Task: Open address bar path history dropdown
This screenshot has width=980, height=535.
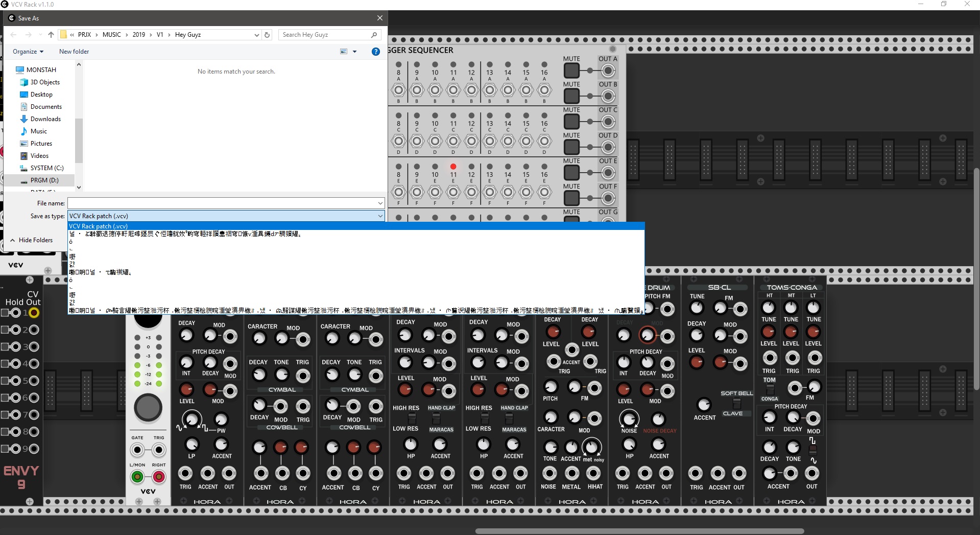Action: tap(256, 35)
